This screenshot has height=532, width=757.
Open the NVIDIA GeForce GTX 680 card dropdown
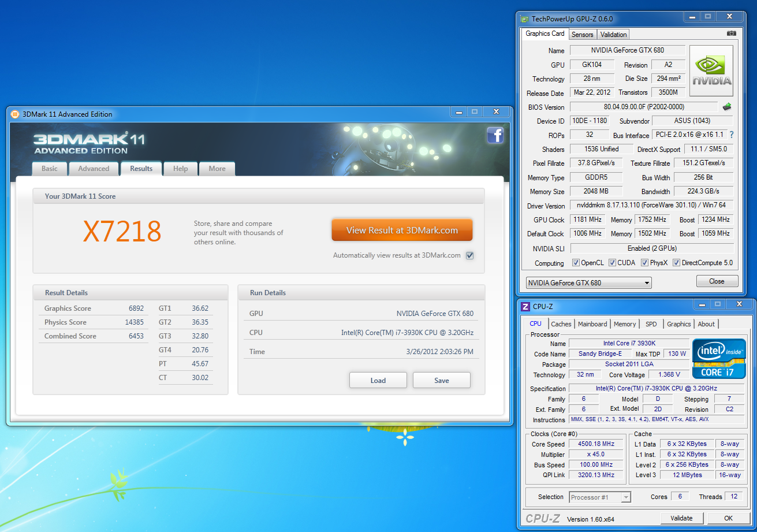(x=588, y=282)
